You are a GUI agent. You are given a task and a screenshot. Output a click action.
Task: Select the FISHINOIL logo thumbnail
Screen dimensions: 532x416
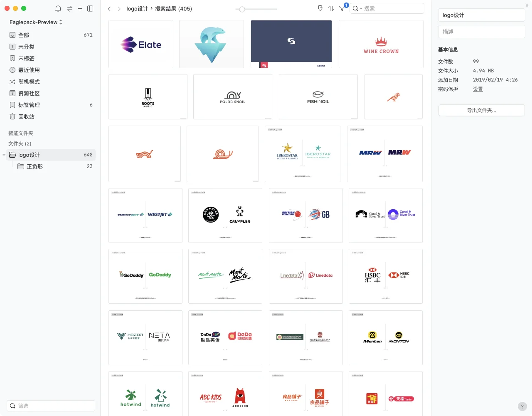[x=318, y=97]
